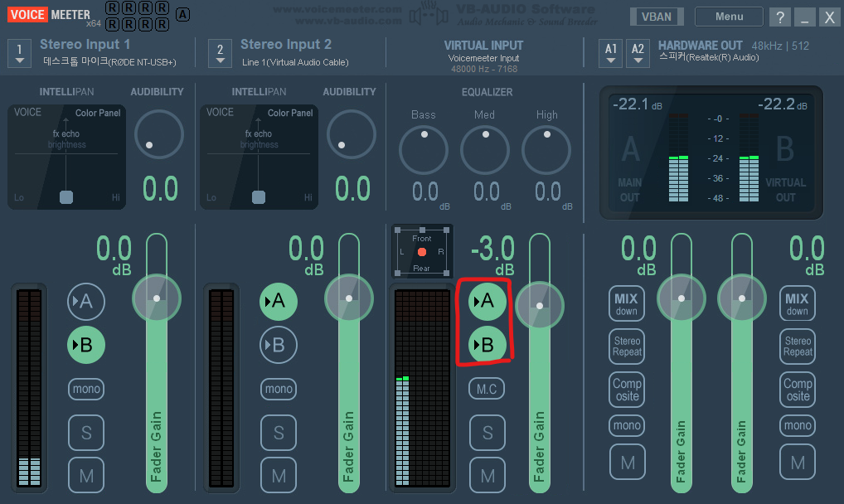Toggle mono on Stereo Input 2
The image size is (844, 504).
279,389
